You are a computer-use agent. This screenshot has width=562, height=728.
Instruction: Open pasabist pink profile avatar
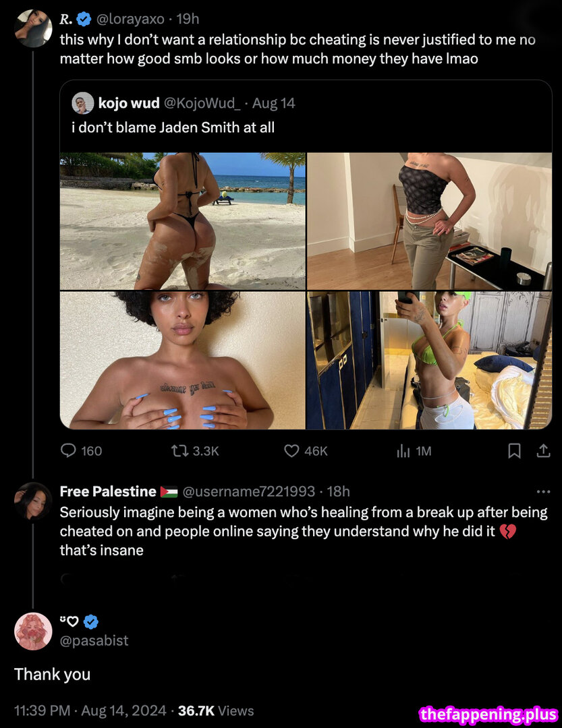[33, 631]
